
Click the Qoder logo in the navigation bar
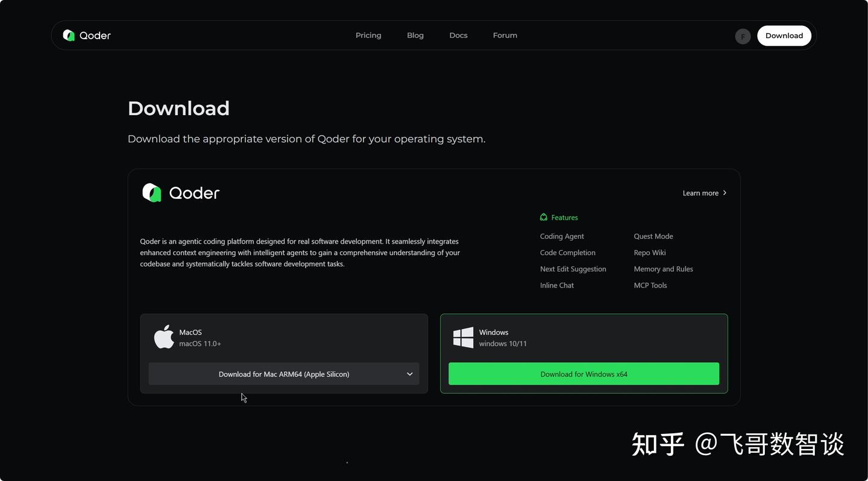coord(86,36)
